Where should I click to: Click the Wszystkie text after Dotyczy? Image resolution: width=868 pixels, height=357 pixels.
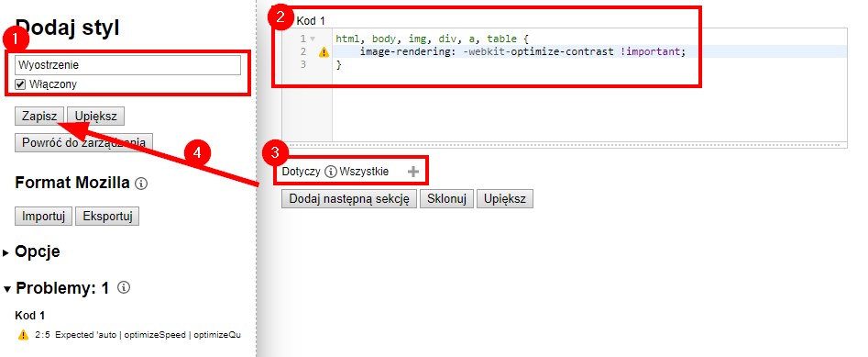(x=364, y=172)
